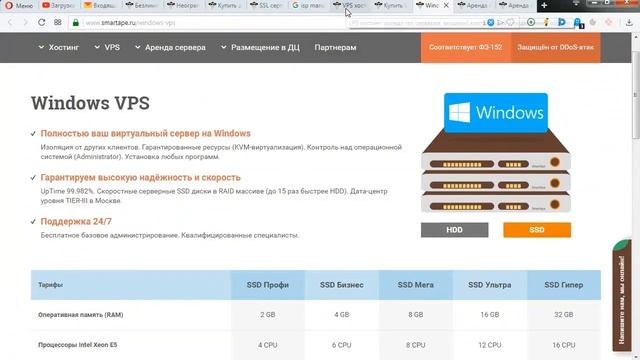Click the Оперативная память (RAM) row label
This screenshot has width=640, height=360.
point(80,315)
